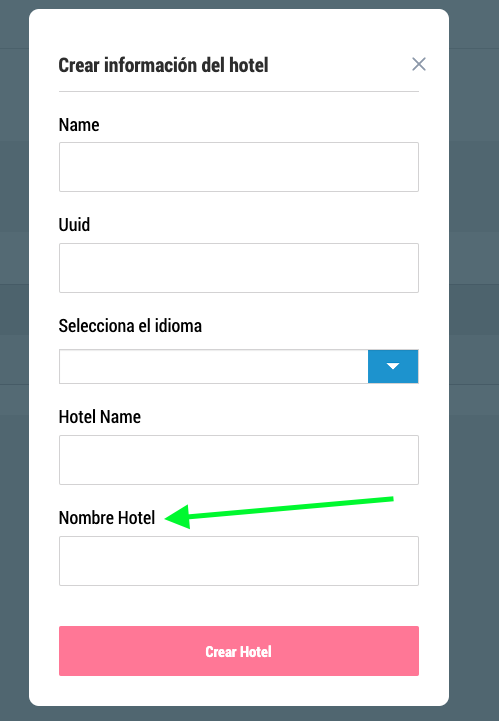Image resolution: width=499 pixels, height=721 pixels.
Task: Click the Name field label
Action: (x=79, y=125)
